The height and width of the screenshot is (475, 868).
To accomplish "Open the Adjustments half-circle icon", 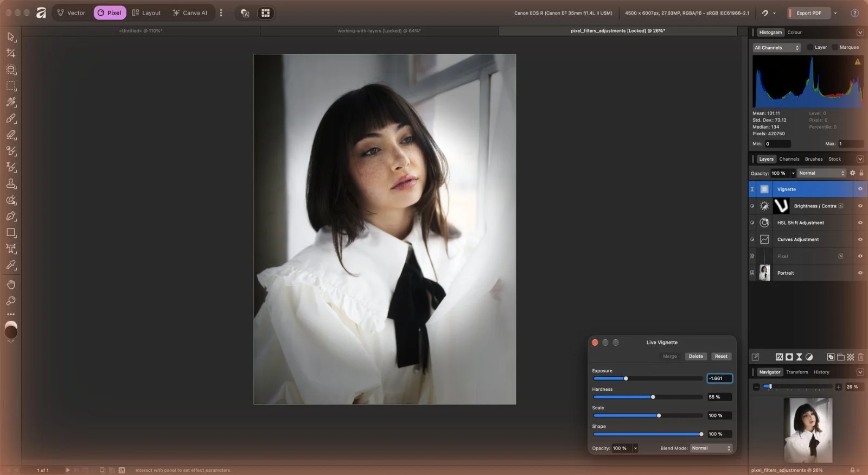I will (809, 357).
